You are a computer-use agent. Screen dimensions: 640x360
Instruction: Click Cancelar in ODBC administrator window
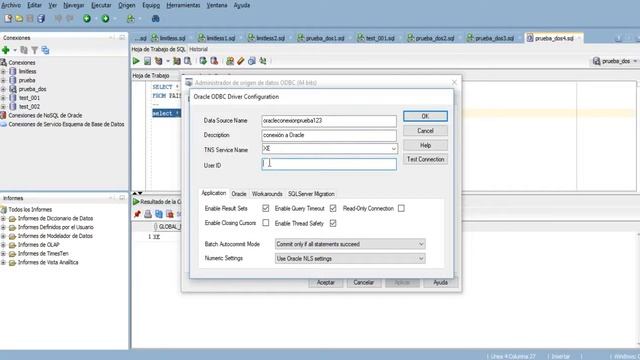point(363,282)
